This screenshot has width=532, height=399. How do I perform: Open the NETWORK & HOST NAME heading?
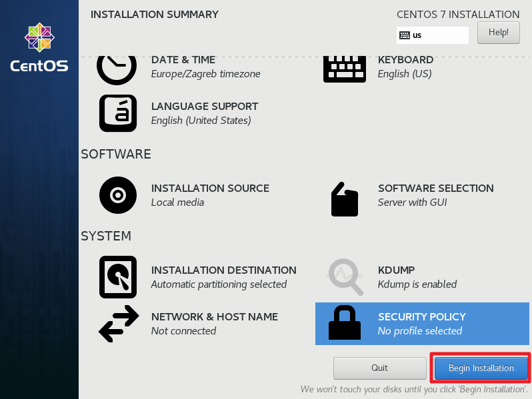pos(215,317)
